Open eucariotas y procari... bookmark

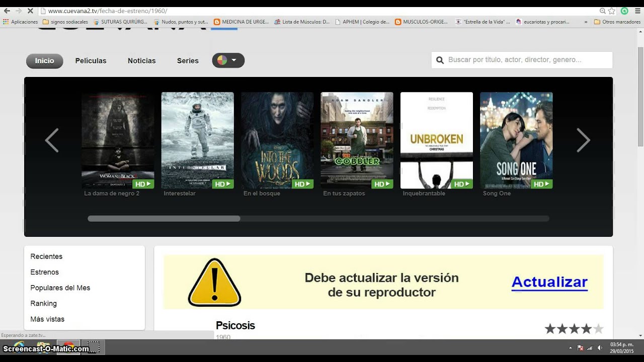coord(543,22)
